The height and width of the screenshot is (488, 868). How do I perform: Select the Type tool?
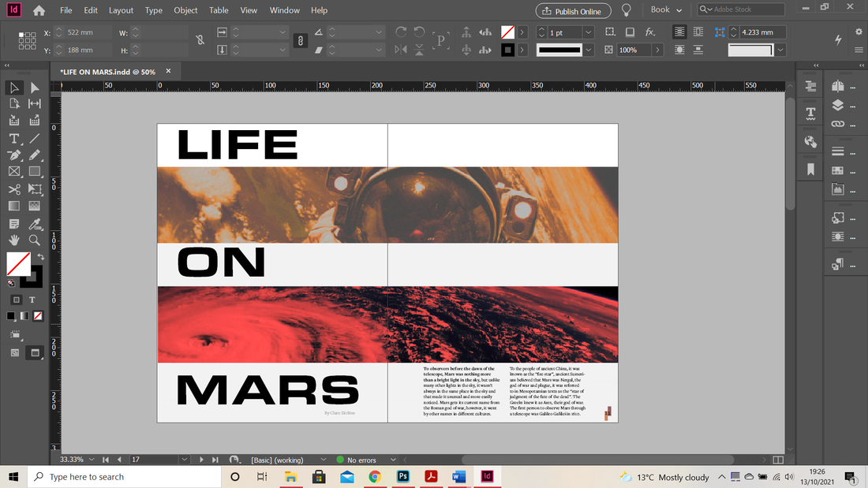(14, 138)
